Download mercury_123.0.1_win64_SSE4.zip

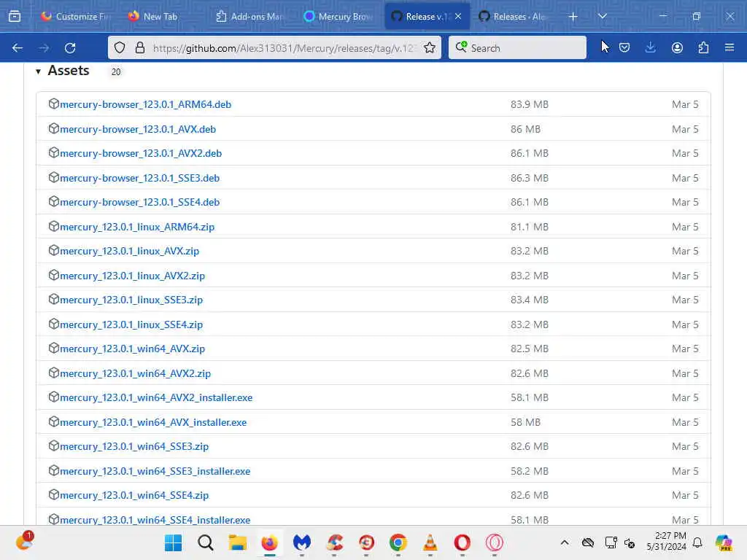pyautogui.click(x=134, y=496)
